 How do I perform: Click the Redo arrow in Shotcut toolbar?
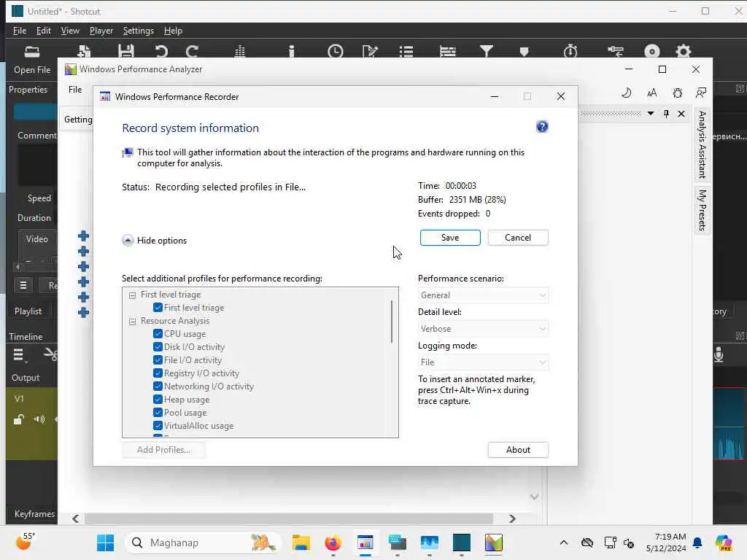[x=193, y=51]
